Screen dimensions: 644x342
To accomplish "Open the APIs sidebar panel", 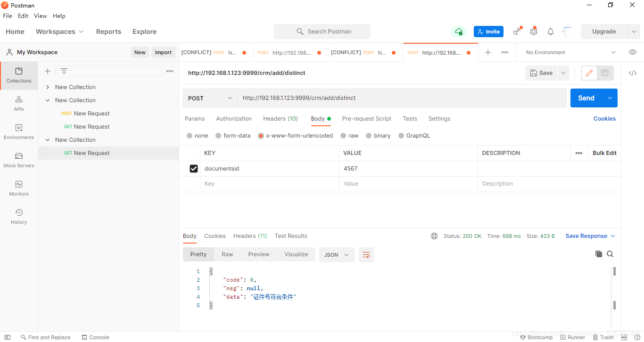I will pos(19,104).
